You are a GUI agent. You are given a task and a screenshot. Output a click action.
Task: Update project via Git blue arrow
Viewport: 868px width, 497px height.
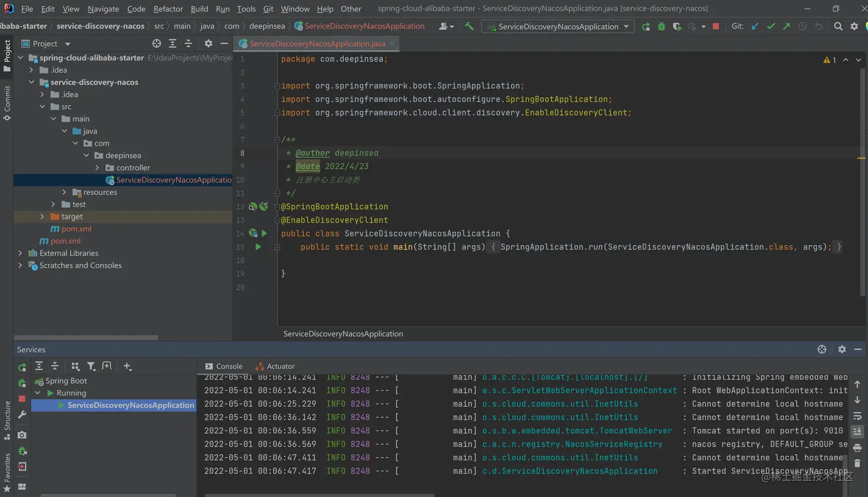[755, 26]
